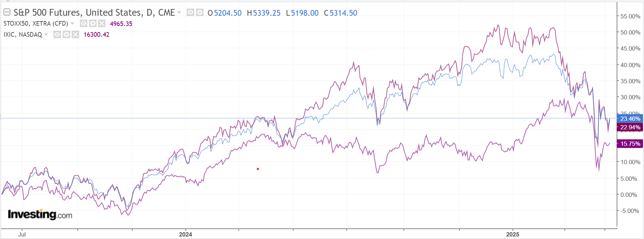This screenshot has height=239, width=644.
Task: Click the 2025 time axis marker
Action: click(x=512, y=234)
